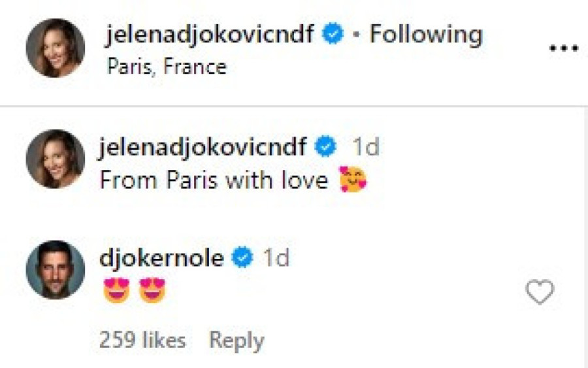Like the djokernole comment with heart icon

540,292
